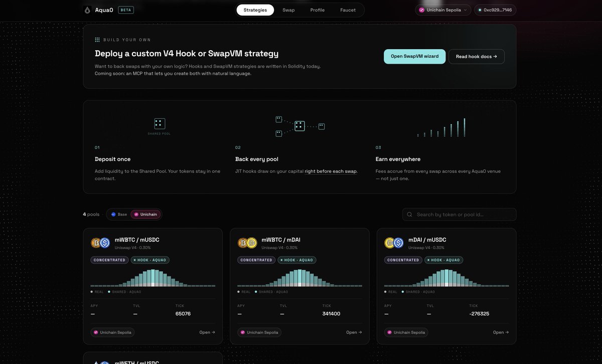Open the wallet address 0xc929...7146 menu
602x364 pixels.
click(495, 10)
